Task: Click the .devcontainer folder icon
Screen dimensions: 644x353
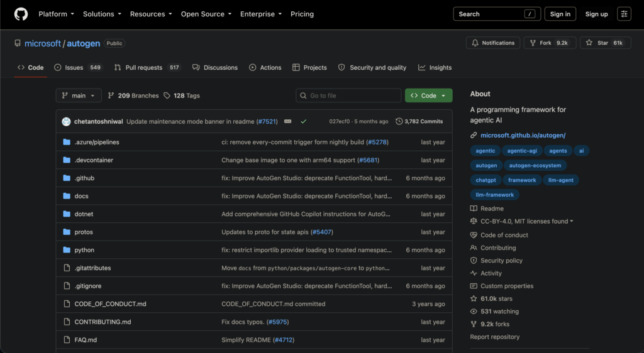Action: 67,160
